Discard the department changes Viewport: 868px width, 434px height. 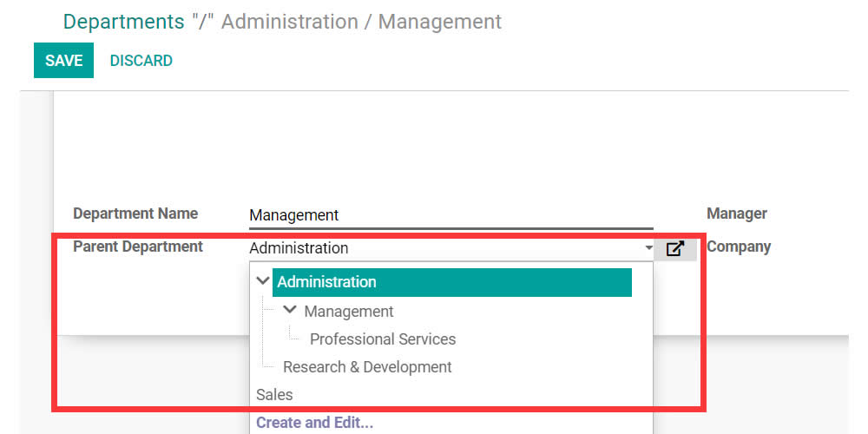141,61
